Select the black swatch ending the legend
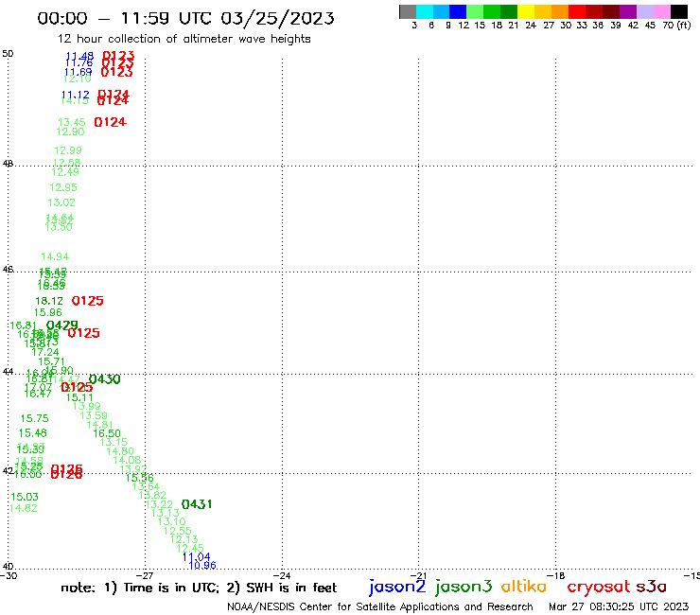The image size is (700, 615). [678, 11]
